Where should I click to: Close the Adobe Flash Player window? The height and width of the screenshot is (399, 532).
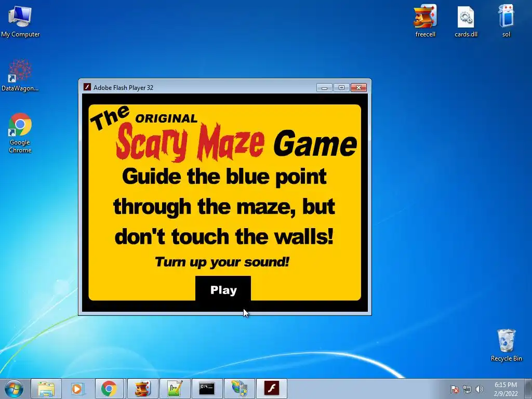(x=358, y=87)
